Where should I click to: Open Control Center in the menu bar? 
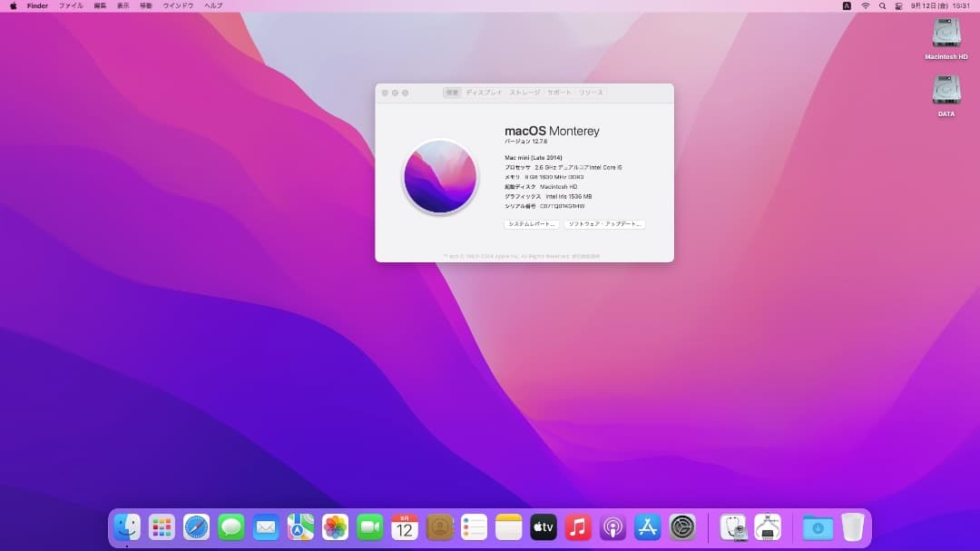(897, 5)
